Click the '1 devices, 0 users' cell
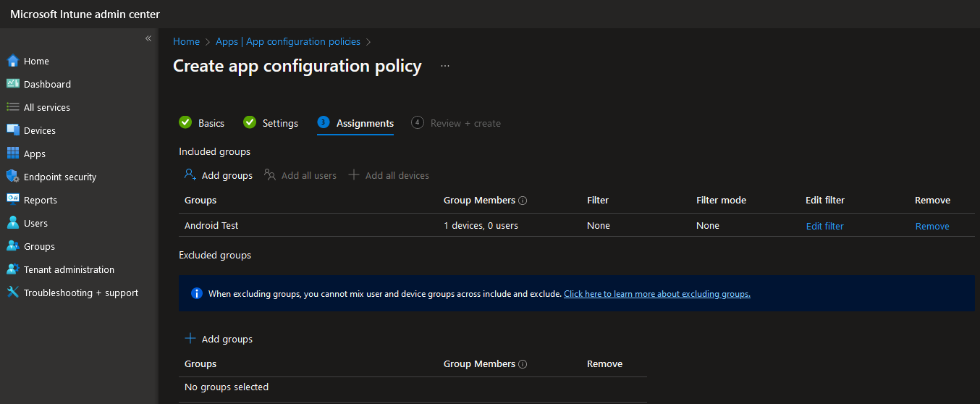The height and width of the screenshot is (404, 980). click(481, 225)
